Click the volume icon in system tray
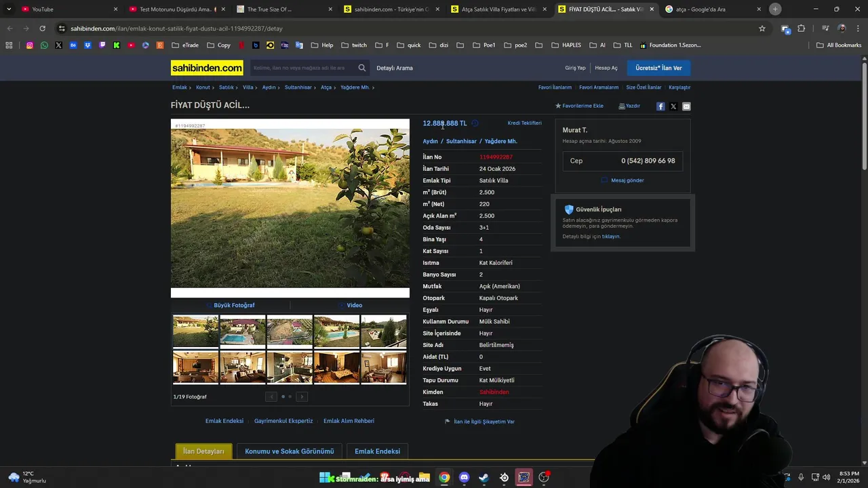 pyautogui.click(x=826, y=477)
